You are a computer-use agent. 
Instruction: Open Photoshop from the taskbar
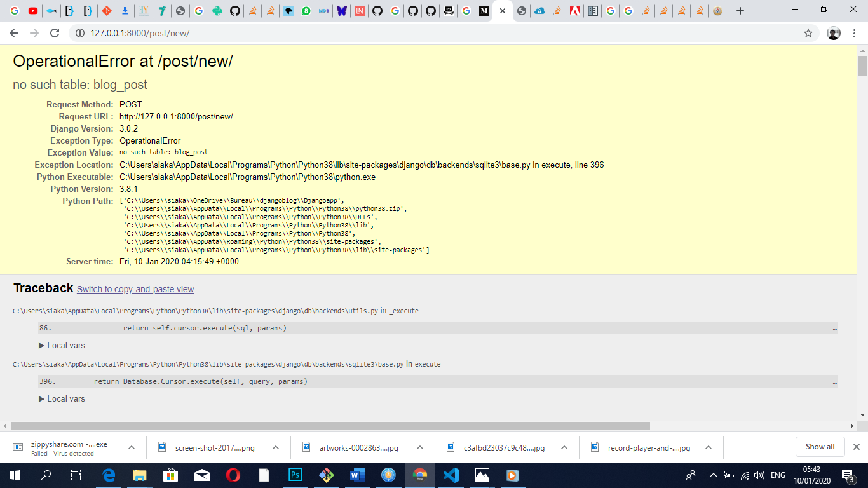coord(295,475)
